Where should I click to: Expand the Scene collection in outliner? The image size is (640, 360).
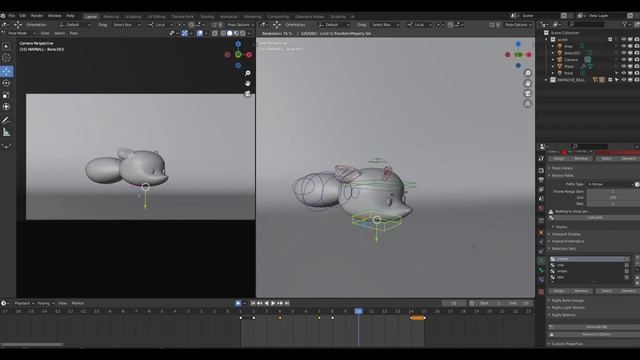tap(546, 40)
